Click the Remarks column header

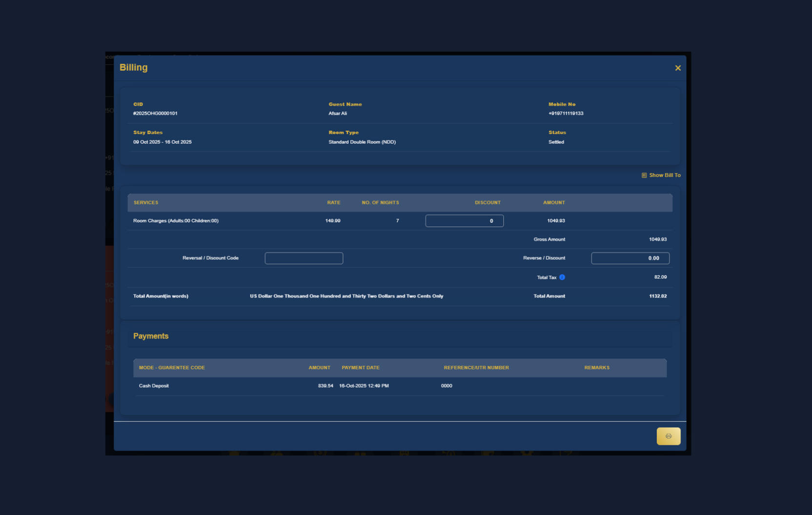coord(596,368)
